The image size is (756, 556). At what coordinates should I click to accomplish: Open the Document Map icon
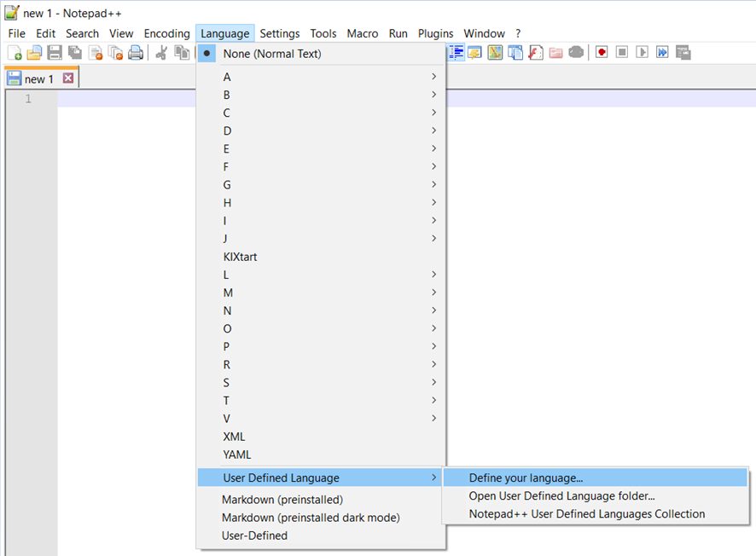(495, 53)
